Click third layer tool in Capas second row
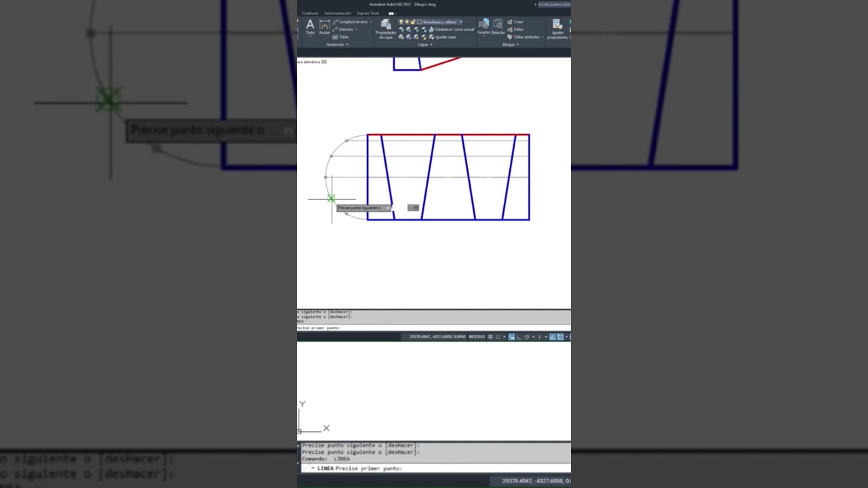 (x=416, y=29)
